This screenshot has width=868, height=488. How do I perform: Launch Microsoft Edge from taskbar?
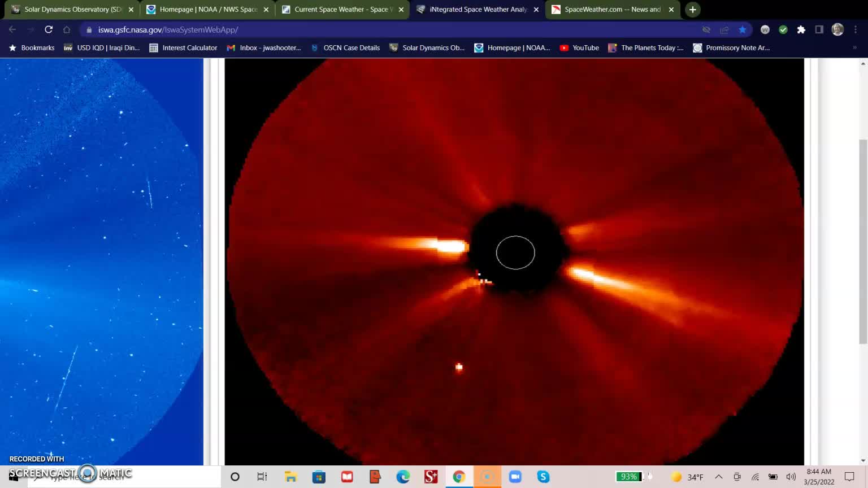403,477
